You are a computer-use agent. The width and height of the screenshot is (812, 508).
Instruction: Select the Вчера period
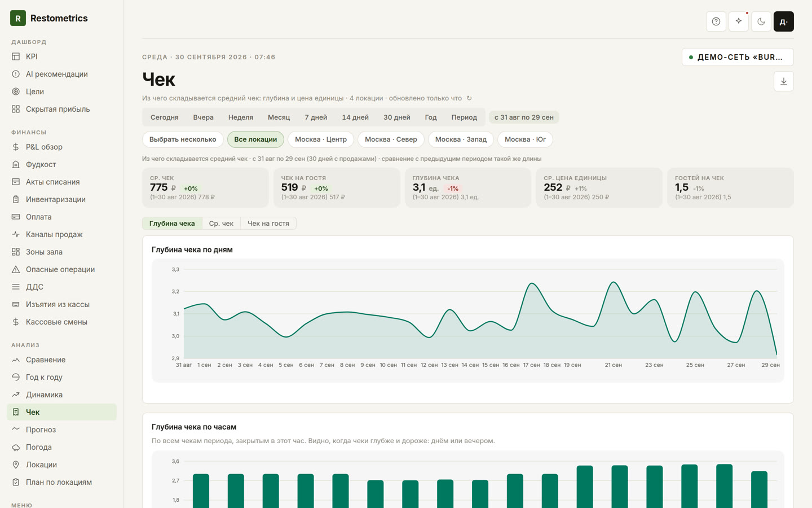(x=204, y=117)
